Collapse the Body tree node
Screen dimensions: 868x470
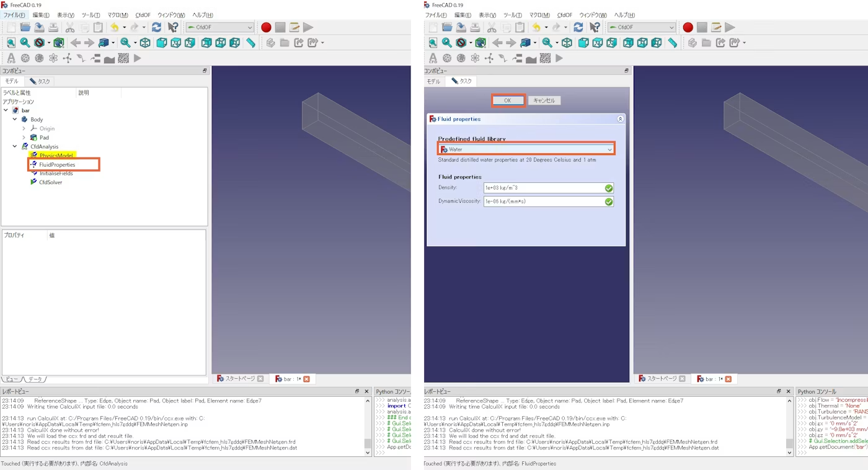[15, 120]
